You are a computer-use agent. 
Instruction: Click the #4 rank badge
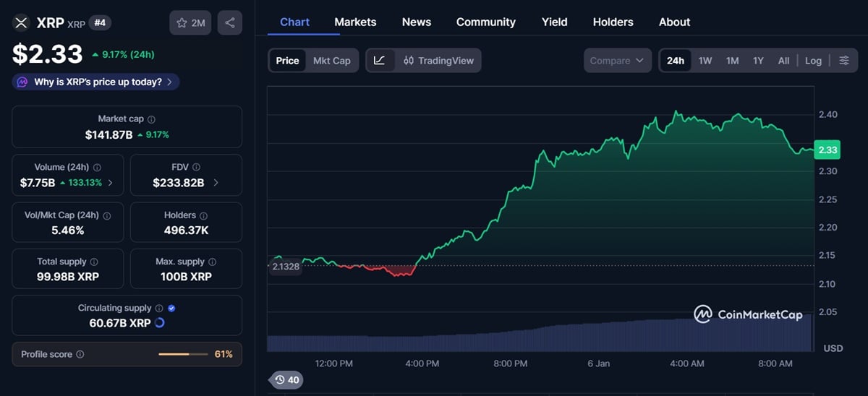pos(101,23)
